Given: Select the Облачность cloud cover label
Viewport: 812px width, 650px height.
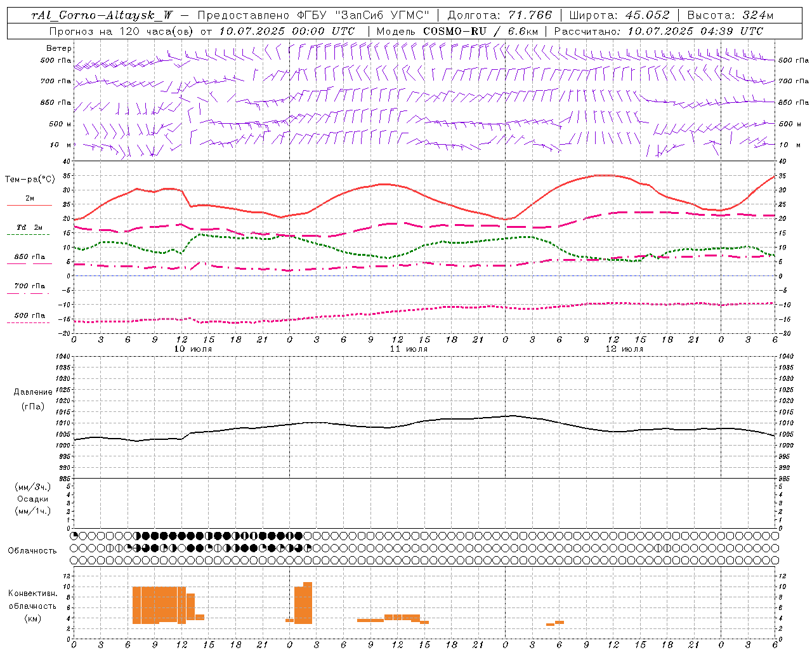Looking at the screenshot, I should pyautogui.click(x=32, y=551).
